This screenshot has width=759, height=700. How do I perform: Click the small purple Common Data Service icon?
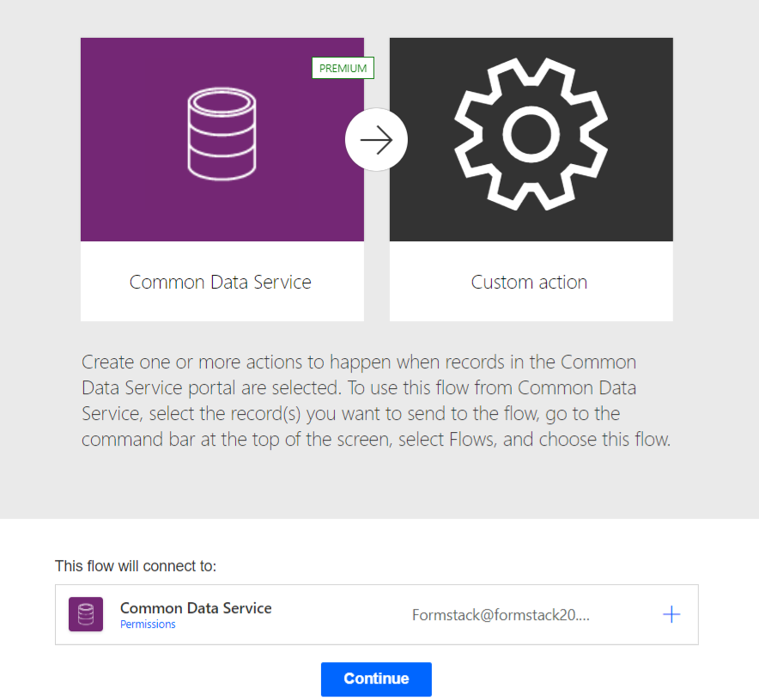86,614
